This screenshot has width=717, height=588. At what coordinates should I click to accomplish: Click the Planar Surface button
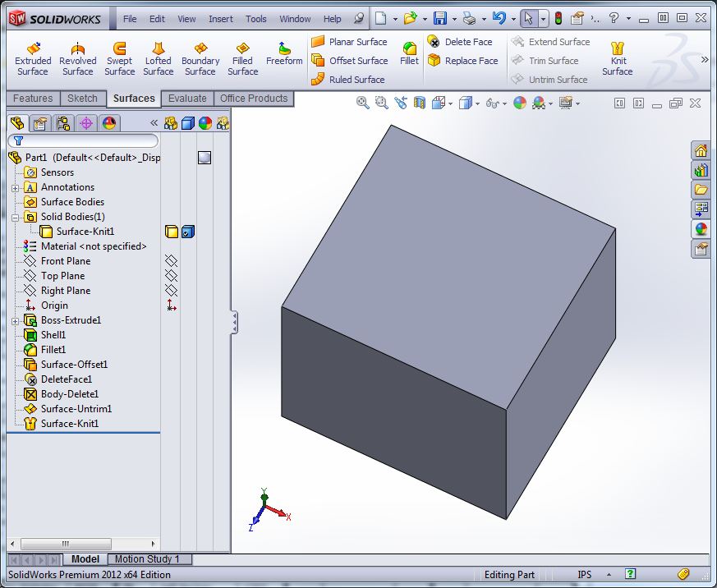click(349, 42)
